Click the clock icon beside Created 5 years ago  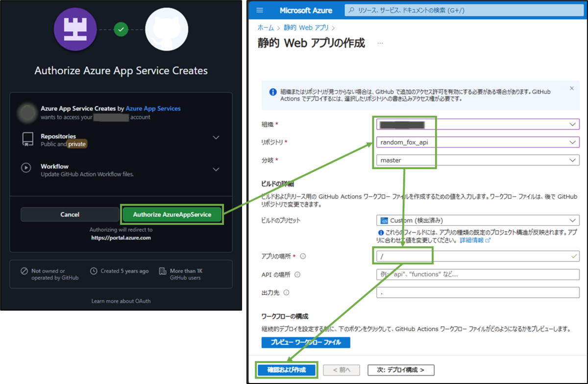pos(94,271)
